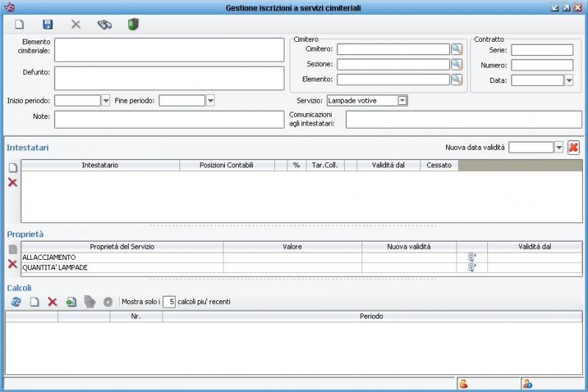The height and width of the screenshot is (392, 588).
Task: Expand the Fine periodo date picker
Action: [210, 101]
